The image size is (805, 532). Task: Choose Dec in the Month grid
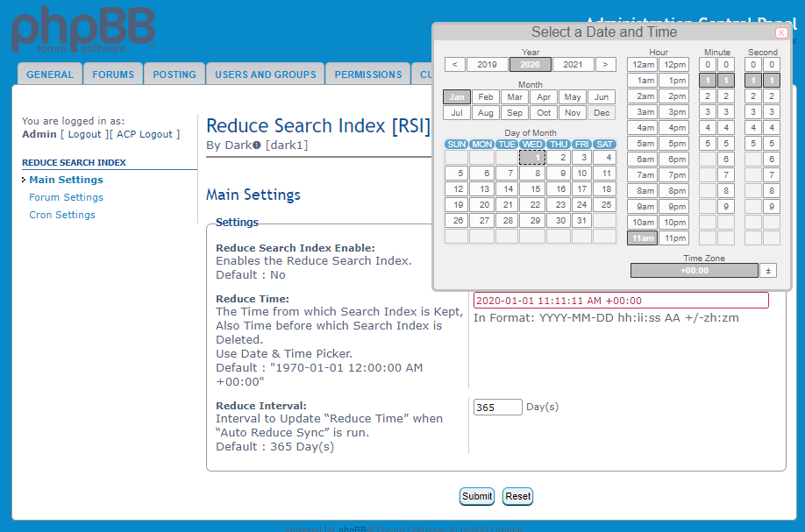pos(601,113)
